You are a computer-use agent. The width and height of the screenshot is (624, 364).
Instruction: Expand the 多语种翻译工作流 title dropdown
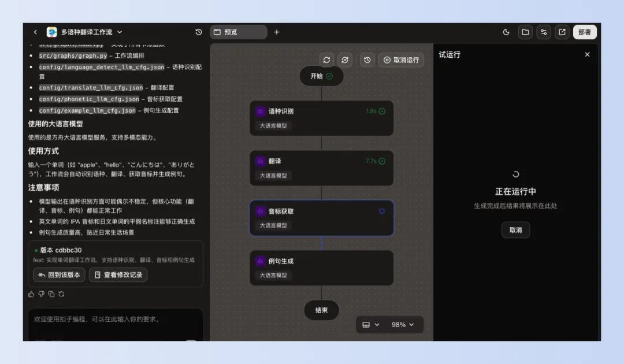[120, 32]
